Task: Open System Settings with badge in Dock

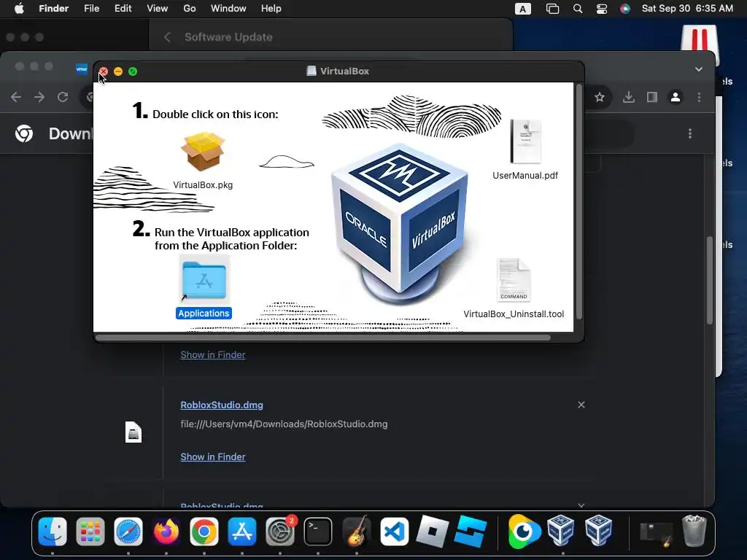Action: (280, 531)
